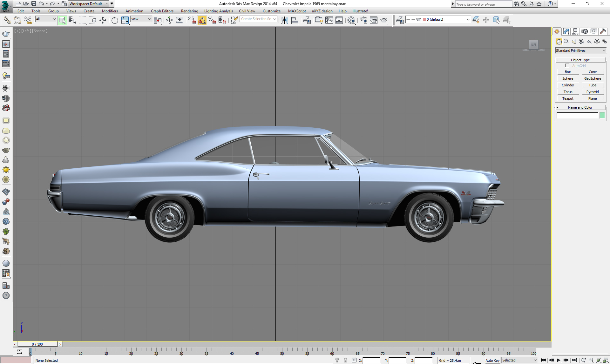610x364 pixels.
Task: Click the Align tool icon
Action: (295, 20)
